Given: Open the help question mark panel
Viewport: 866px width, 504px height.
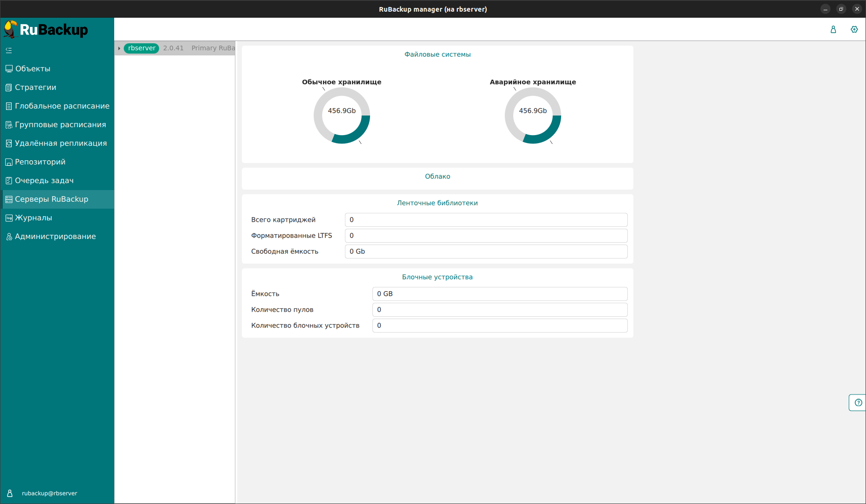Looking at the screenshot, I should pyautogui.click(x=858, y=402).
